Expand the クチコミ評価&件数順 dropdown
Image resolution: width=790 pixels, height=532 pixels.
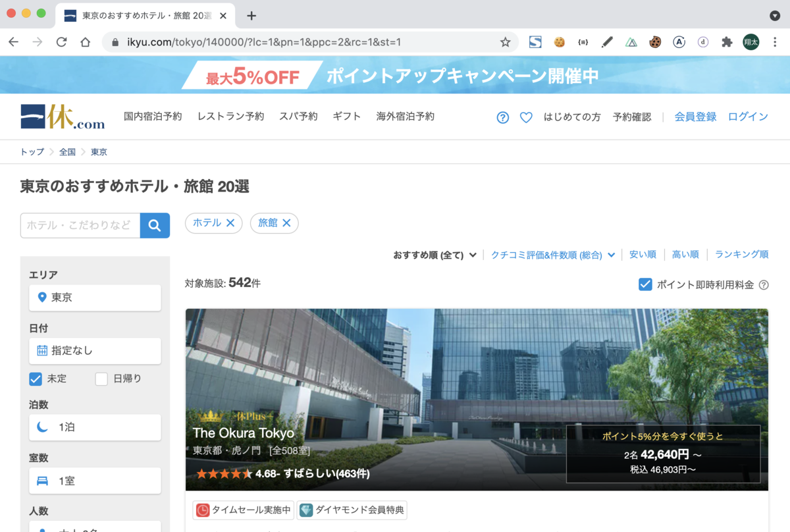[552, 255]
